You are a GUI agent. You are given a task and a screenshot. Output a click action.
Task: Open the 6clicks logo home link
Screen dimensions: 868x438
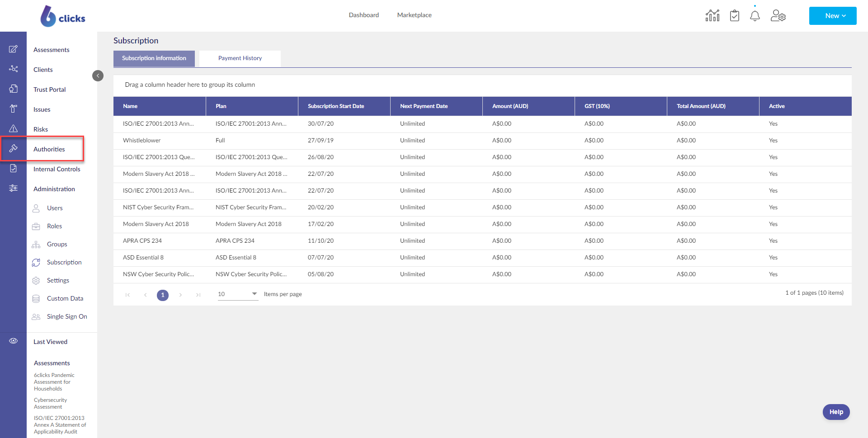[63, 16]
